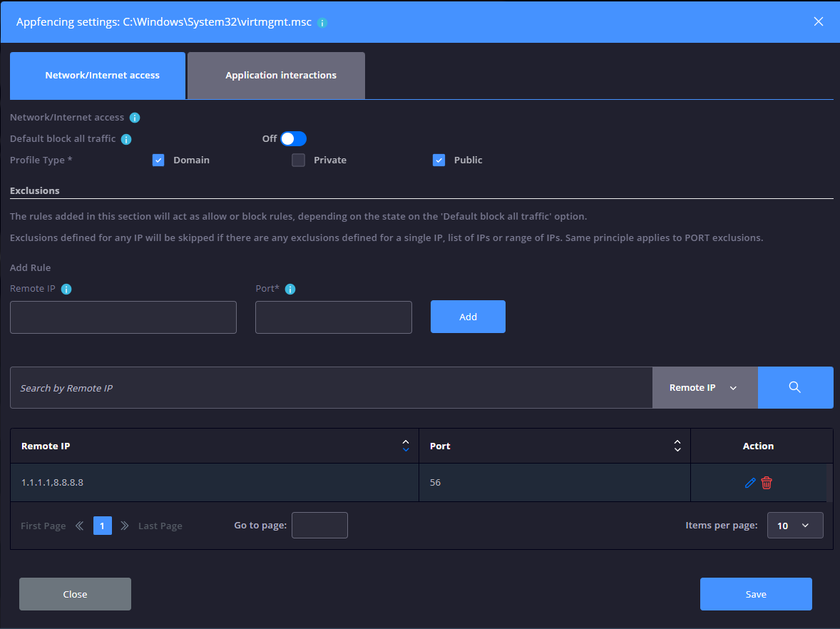Switch to Application interactions tab
The image size is (840, 629).
(277, 76)
